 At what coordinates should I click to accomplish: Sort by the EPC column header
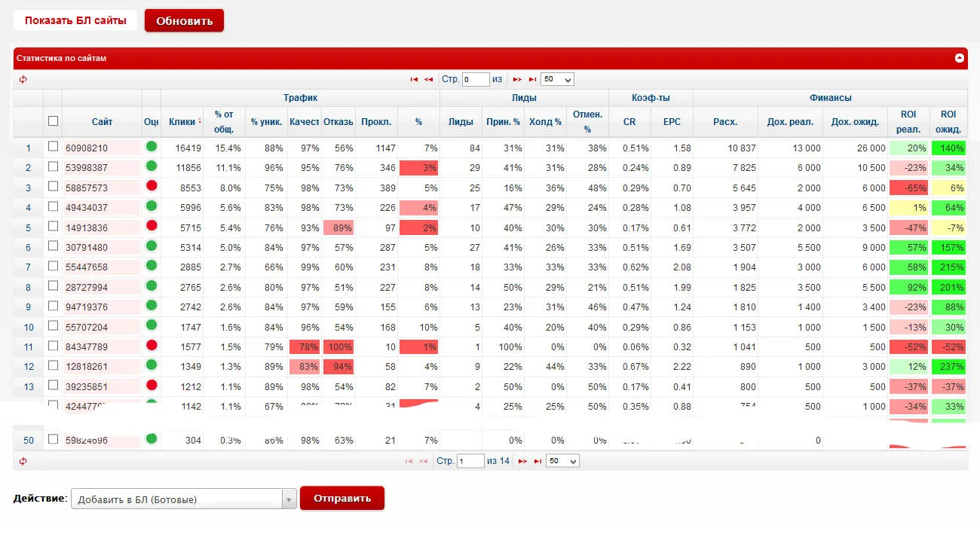tap(672, 121)
